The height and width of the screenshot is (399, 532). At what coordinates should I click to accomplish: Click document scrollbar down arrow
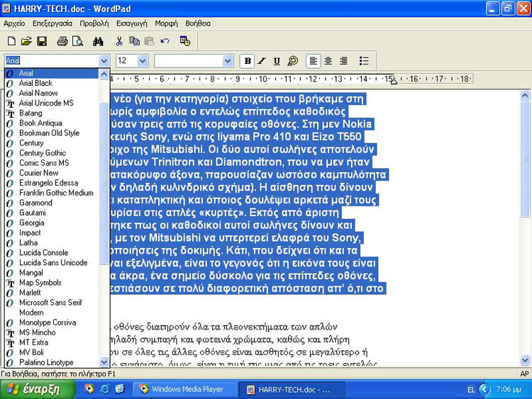(525, 360)
